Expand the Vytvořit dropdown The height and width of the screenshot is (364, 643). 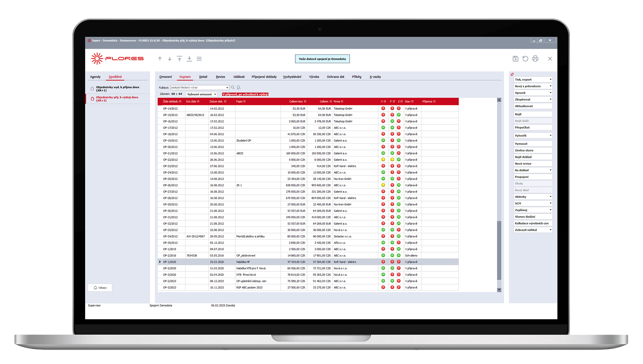(x=550, y=135)
